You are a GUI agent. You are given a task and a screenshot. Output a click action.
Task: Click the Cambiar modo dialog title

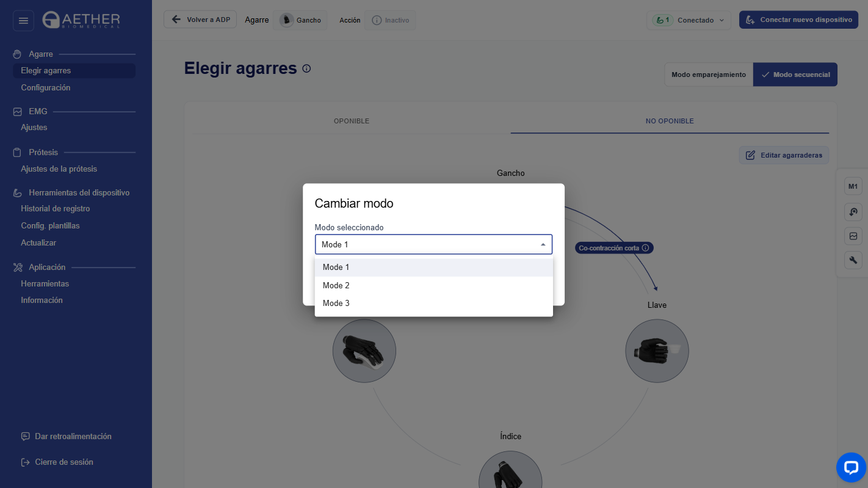[354, 203]
